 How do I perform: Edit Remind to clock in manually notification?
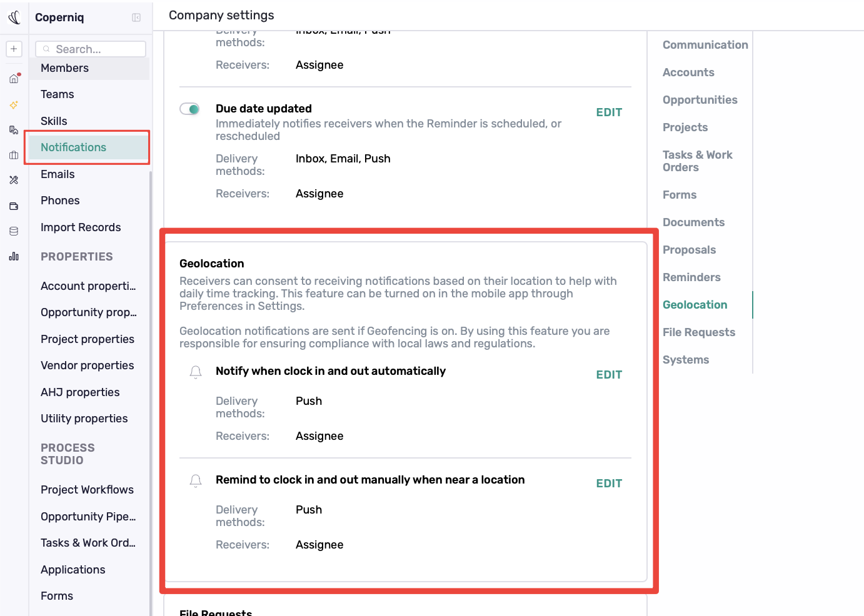[609, 484]
